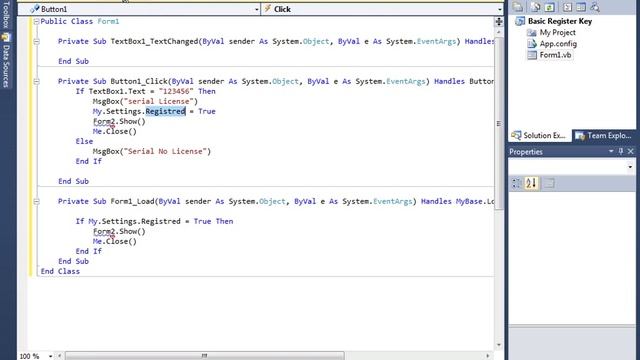
Task: Collapse the TextBox1_TextChanged sub
Action: (x=36, y=41)
